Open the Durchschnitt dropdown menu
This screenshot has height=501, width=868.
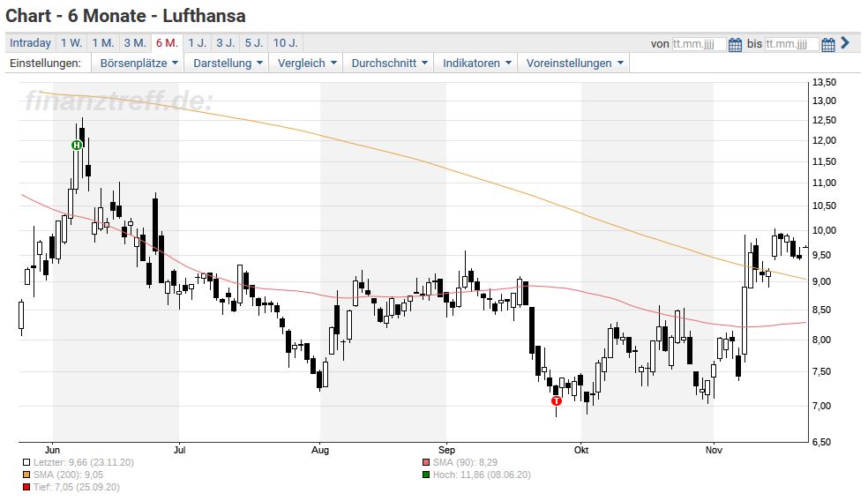pos(389,64)
